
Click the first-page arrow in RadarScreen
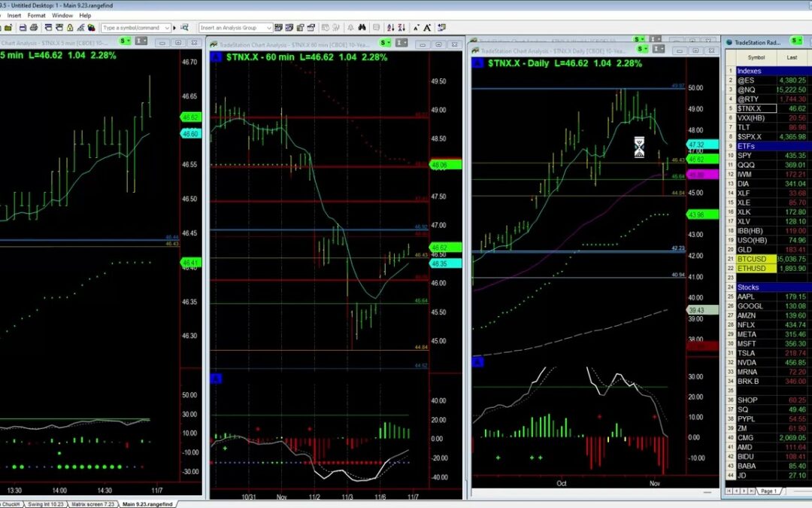(x=729, y=491)
